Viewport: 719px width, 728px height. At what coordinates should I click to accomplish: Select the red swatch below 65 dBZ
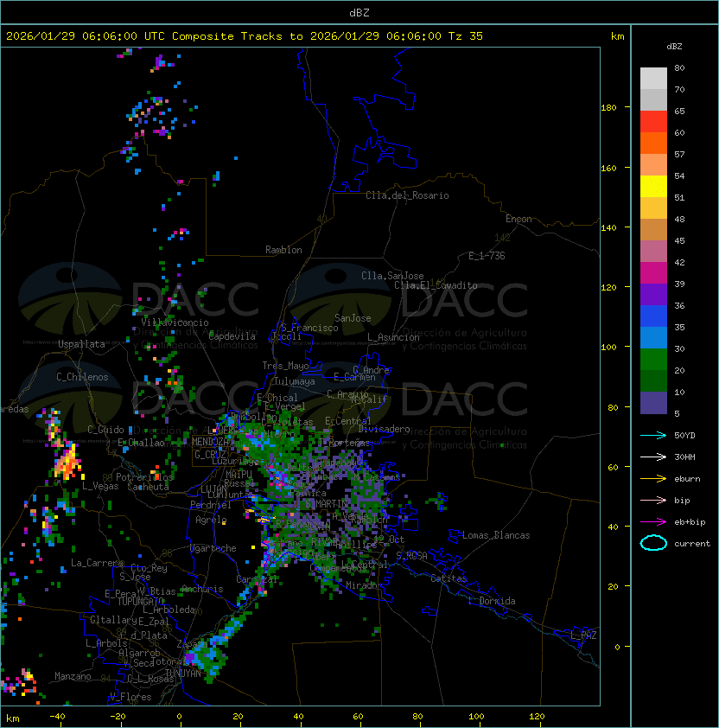pyautogui.click(x=653, y=122)
